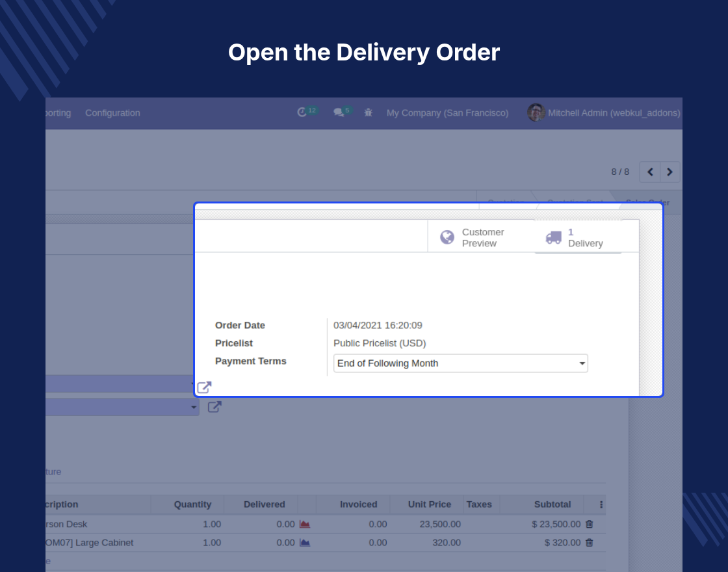Image resolution: width=728 pixels, height=572 pixels.
Task: Sort by Unit Price column header
Action: [x=430, y=504]
